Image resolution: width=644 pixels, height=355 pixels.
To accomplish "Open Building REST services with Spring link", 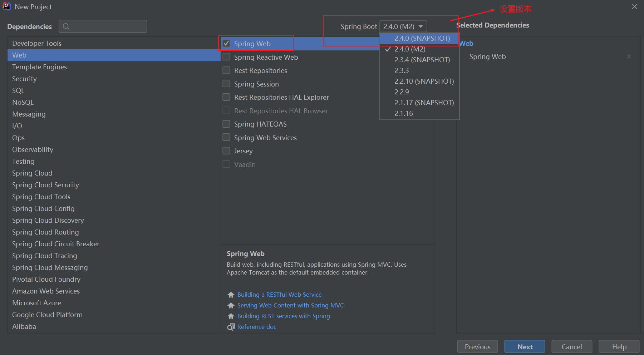I will pyautogui.click(x=284, y=316).
